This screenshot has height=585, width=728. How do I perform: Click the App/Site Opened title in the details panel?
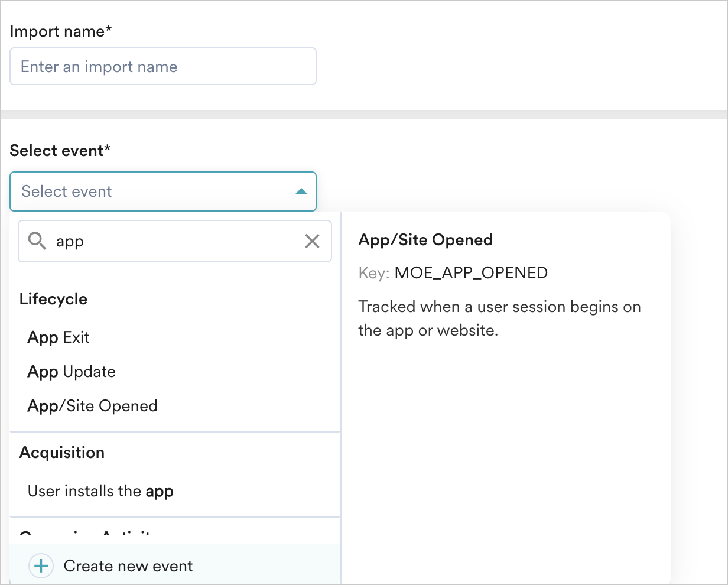pyautogui.click(x=425, y=240)
